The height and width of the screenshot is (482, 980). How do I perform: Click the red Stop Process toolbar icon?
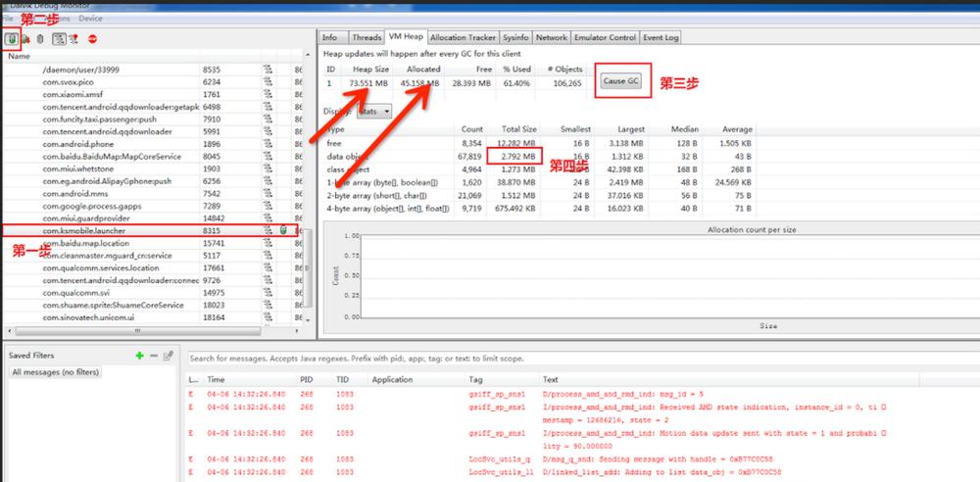tap(92, 39)
